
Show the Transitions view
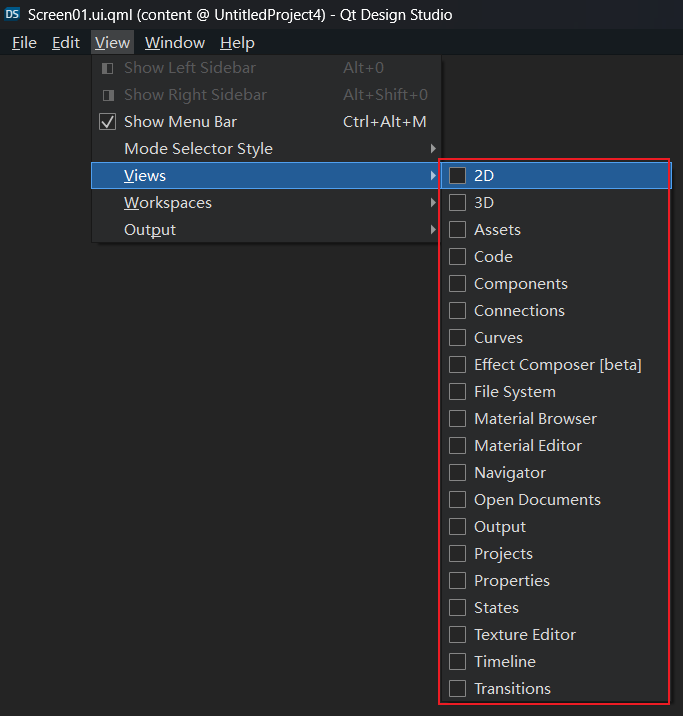tap(512, 689)
